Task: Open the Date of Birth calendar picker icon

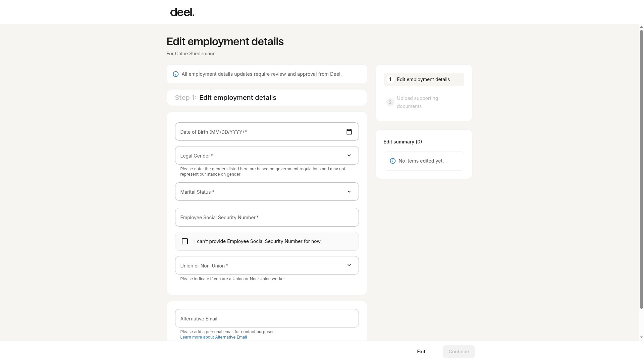Action: pyautogui.click(x=349, y=132)
